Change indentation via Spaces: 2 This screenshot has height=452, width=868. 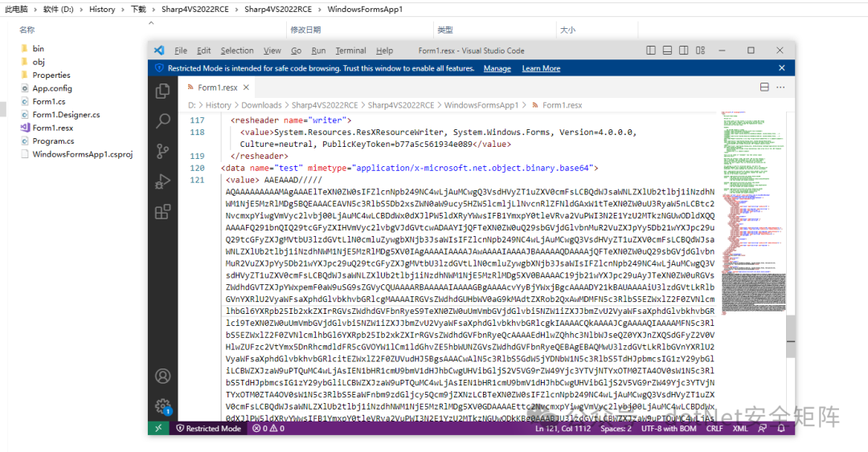616,428
